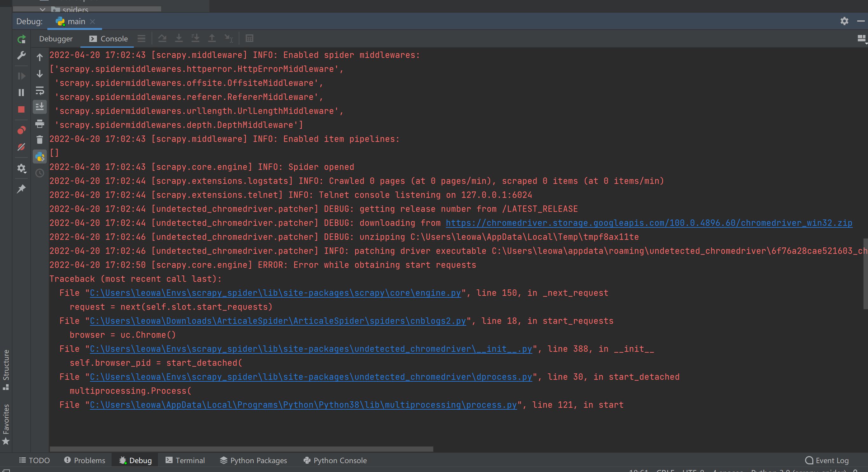
Task: Click the horizontal console scrollbar
Action: pyautogui.click(x=241, y=449)
